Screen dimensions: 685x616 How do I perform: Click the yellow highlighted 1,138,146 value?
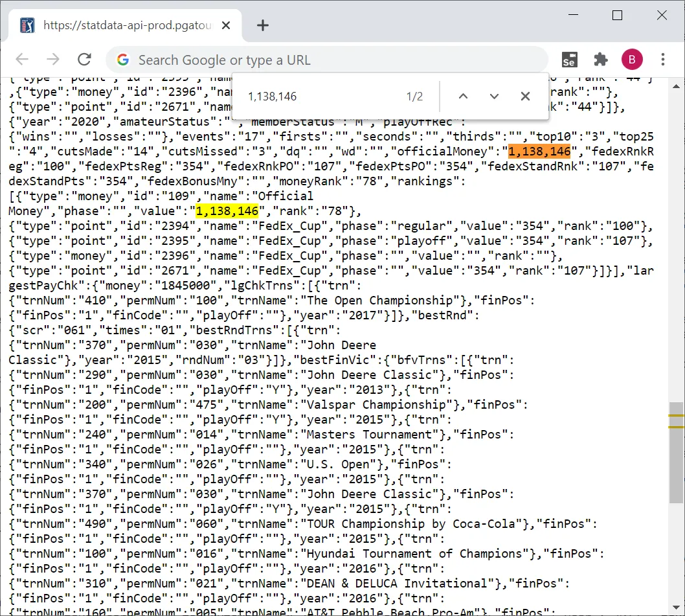[x=227, y=211]
